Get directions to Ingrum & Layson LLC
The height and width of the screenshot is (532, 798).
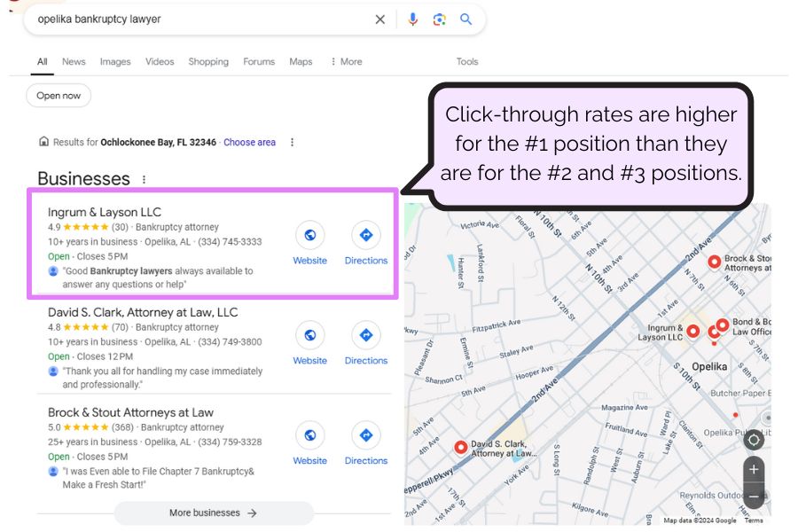365,235
